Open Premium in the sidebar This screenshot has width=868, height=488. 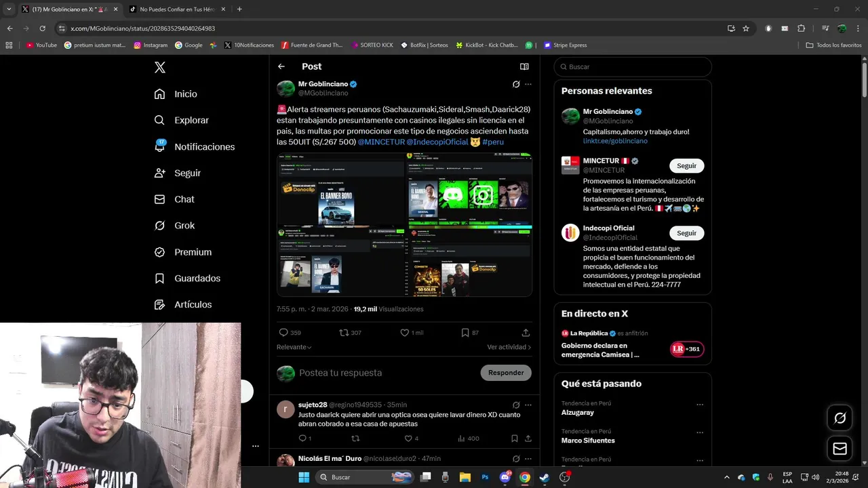click(182, 252)
